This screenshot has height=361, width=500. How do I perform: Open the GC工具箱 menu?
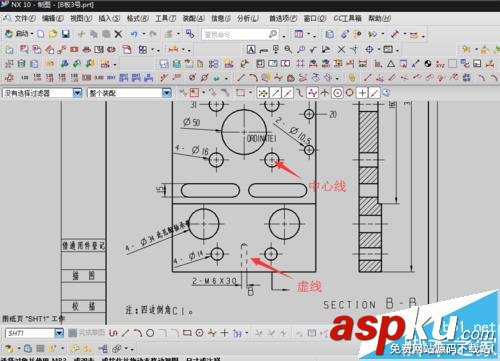(x=347, y=18)
